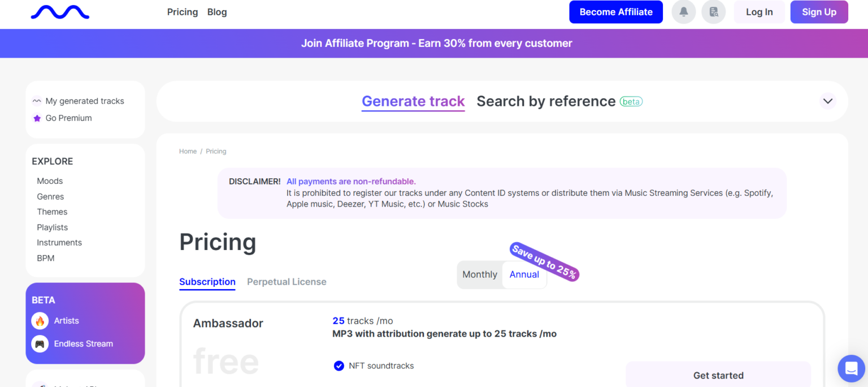Click the Become Affiliate button
The width and height of the screenshot is (868, 387).
click(x=615, y=11)
